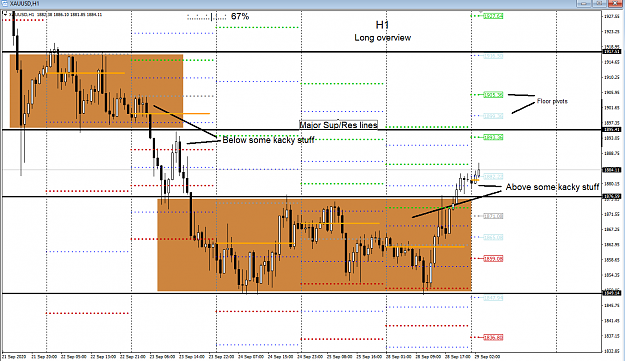Viewport: 625px width, 361px height.
Task: Click the '24 Sep 07:00' time axis label
Action: coord(250,357)
